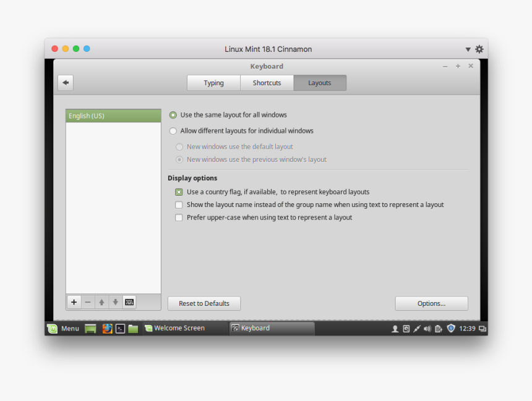Select the English (US) layout entry

[x=113, y=116]
